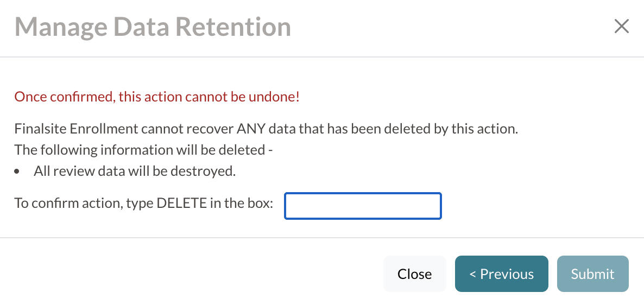Click the red cannot be undone warning
This screenshot has width=644, height=305.
click(x=157, y=97)
